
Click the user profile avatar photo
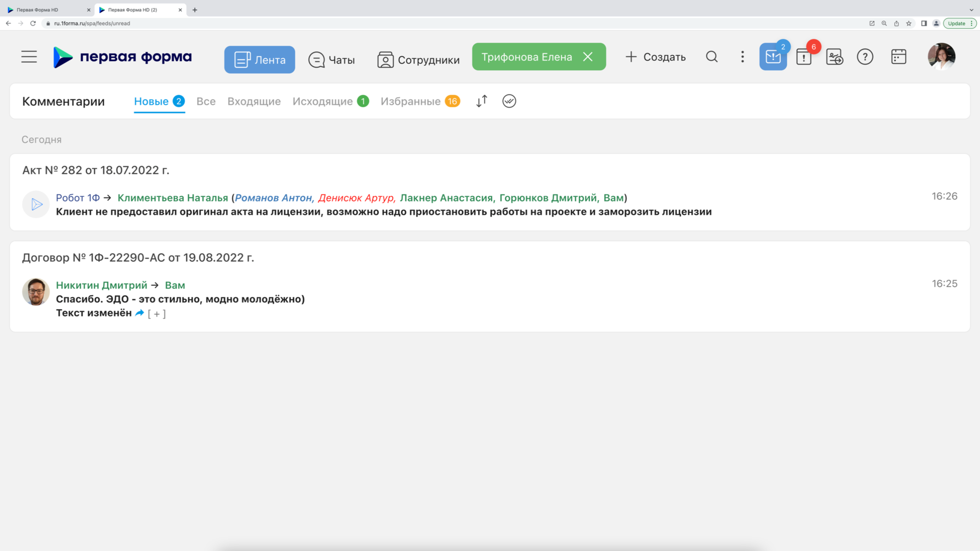(x=941, y=57)
